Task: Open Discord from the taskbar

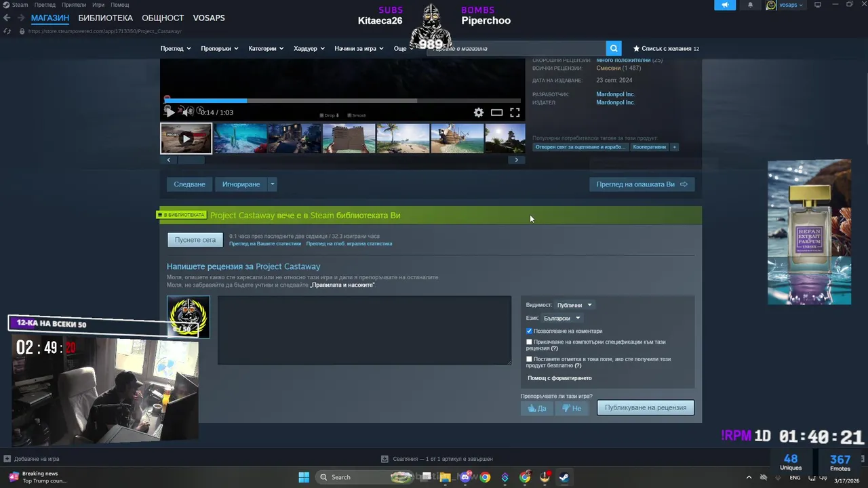Action: [x=465, y=477]
